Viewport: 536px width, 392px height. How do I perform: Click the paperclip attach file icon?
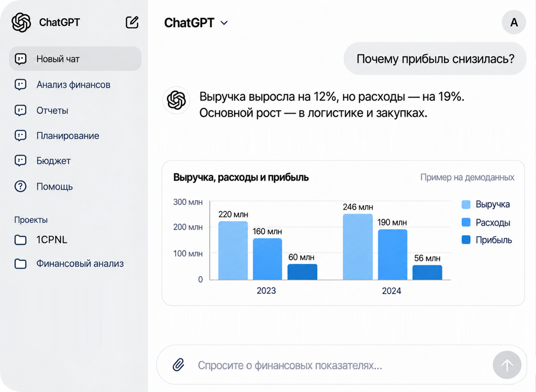pyautogui.click(x=179, y=365)
